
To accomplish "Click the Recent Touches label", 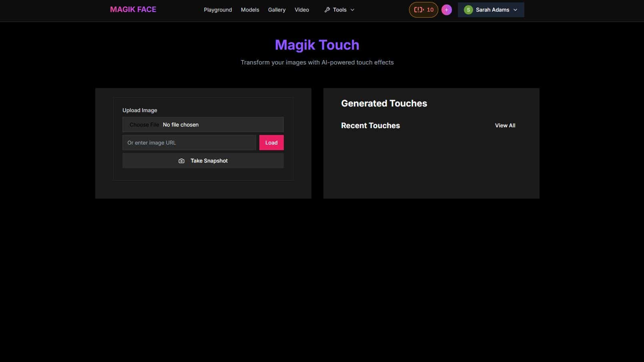I will (370, 125).
